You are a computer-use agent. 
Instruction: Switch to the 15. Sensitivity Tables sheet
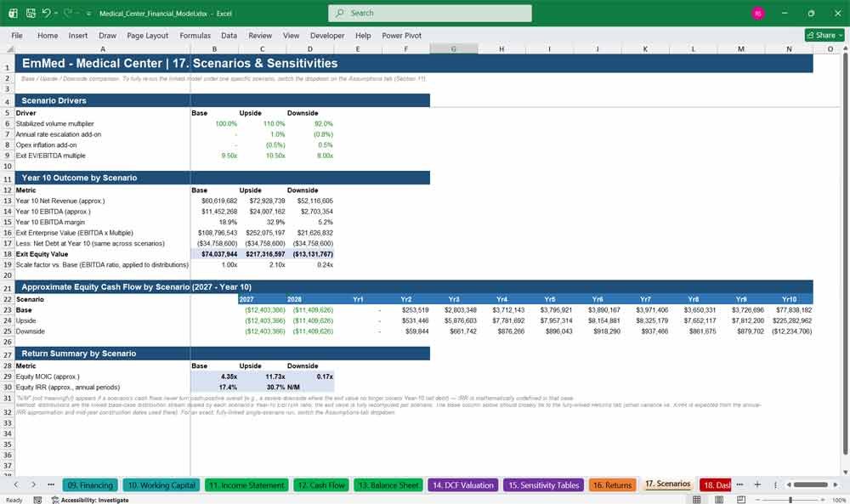(544, 485)
